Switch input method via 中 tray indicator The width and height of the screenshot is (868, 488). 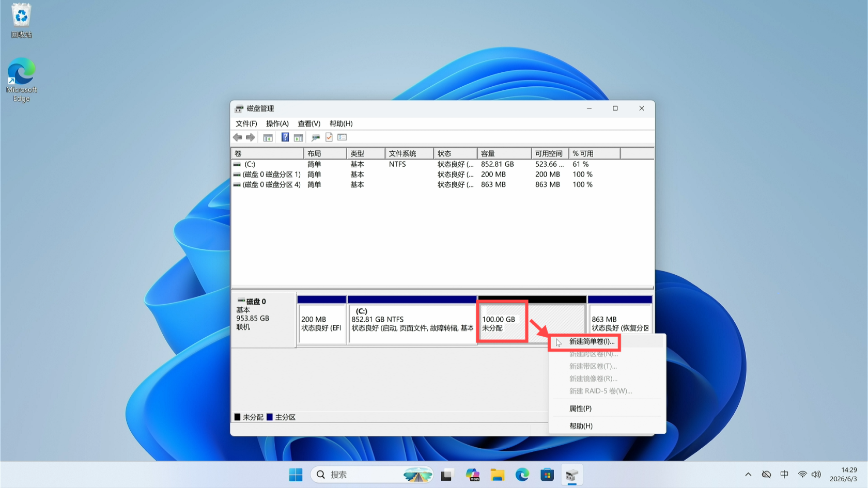tap(784, 475)
